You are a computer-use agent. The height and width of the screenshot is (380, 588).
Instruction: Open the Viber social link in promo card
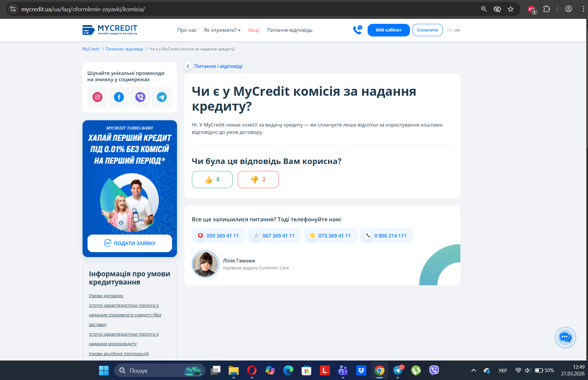click(140, 97)
